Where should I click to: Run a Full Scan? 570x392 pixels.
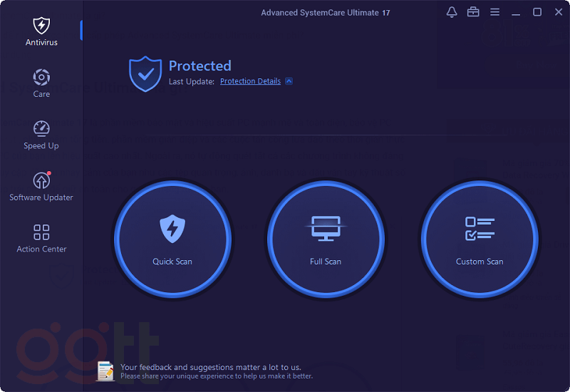[x=326, y=239]
